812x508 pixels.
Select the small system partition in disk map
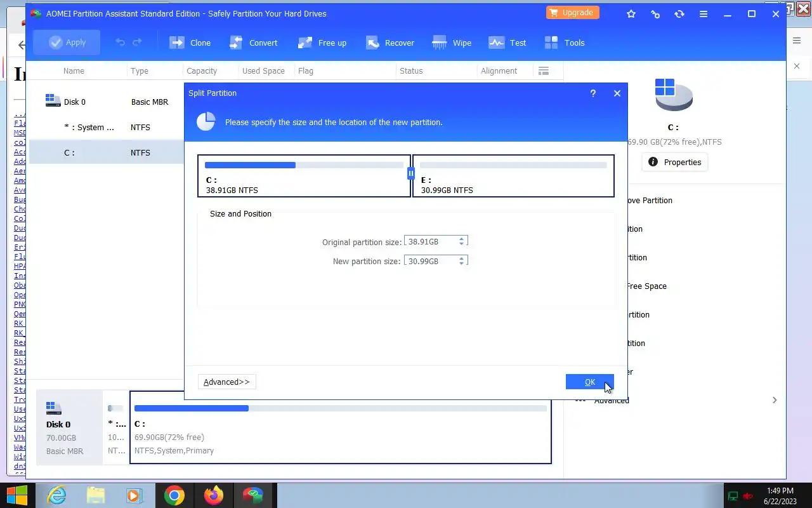(x=115, y=427)
